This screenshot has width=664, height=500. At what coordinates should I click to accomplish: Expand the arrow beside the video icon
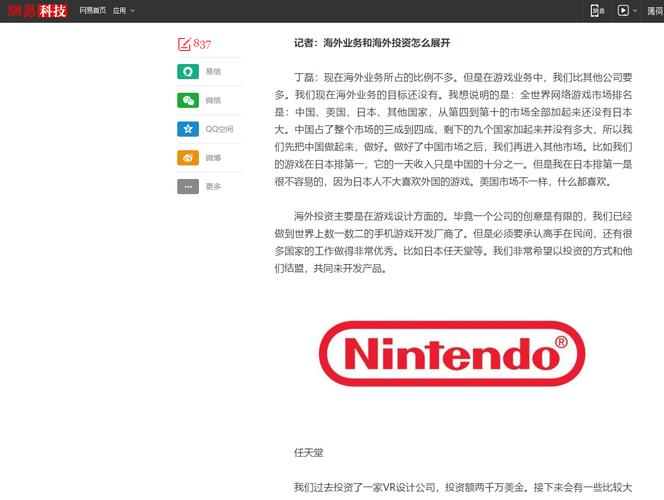point(635,11)
